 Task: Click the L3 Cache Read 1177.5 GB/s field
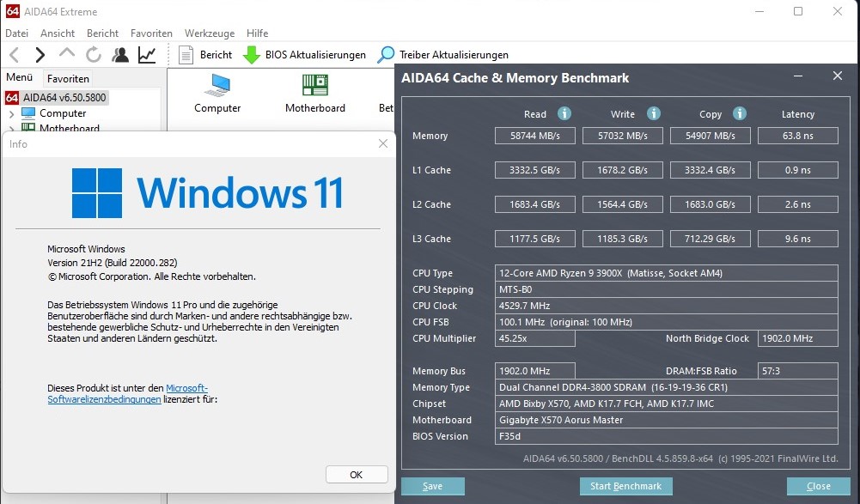point(534,239)
